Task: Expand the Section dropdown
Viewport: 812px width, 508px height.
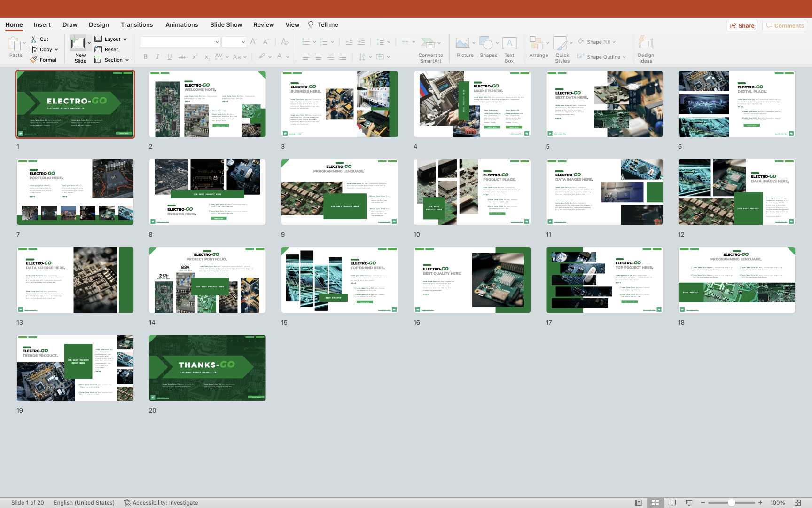Action: coord(127,60)
